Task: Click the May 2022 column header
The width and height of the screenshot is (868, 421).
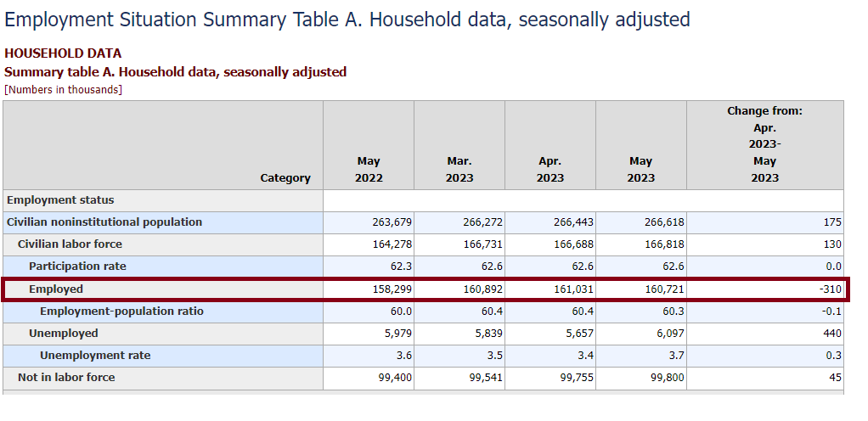Action: click(369, 169)
